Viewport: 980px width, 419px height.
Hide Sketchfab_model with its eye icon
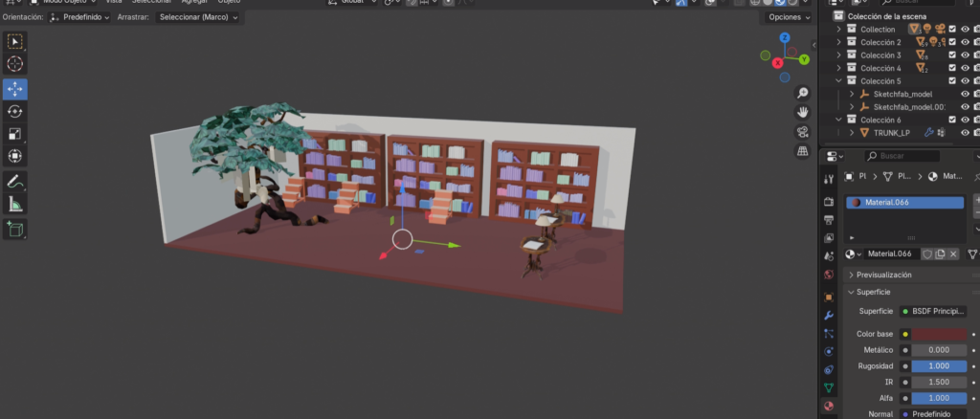point(965,94)
